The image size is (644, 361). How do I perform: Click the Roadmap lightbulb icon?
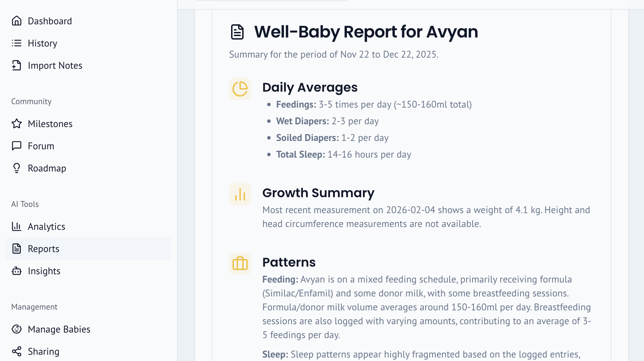click(x=17, y=168)
